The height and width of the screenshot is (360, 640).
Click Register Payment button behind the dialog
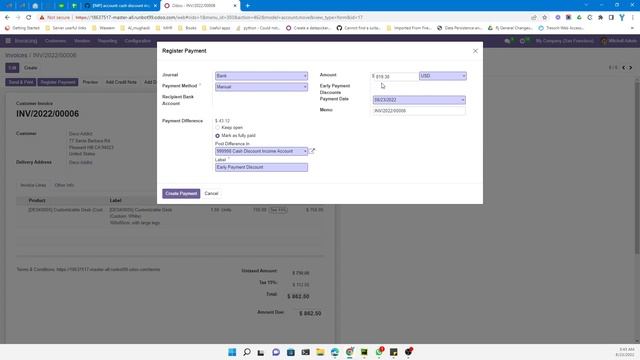[x=58, y=82]
